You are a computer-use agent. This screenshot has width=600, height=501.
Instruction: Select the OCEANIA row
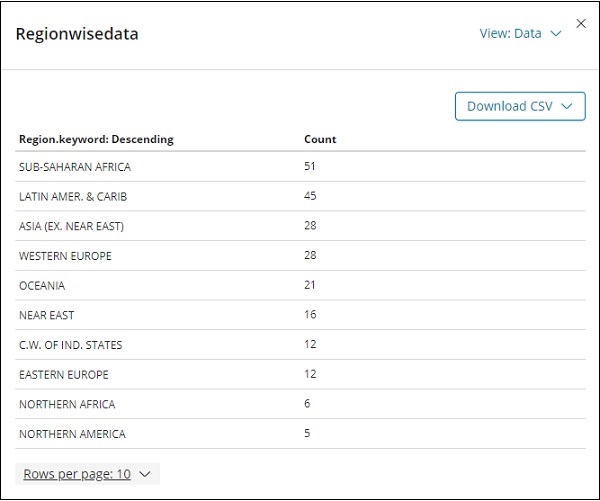coord(41,286)
